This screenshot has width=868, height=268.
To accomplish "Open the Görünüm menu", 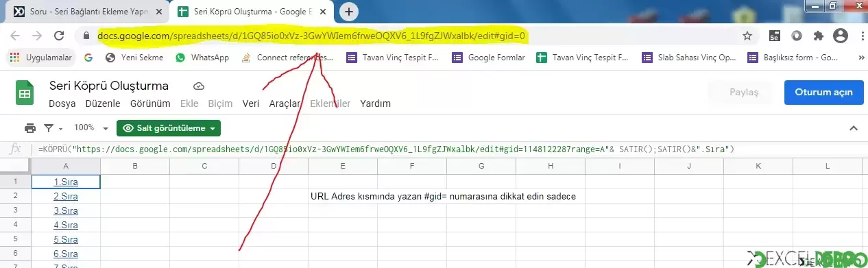I will [150, 103].
